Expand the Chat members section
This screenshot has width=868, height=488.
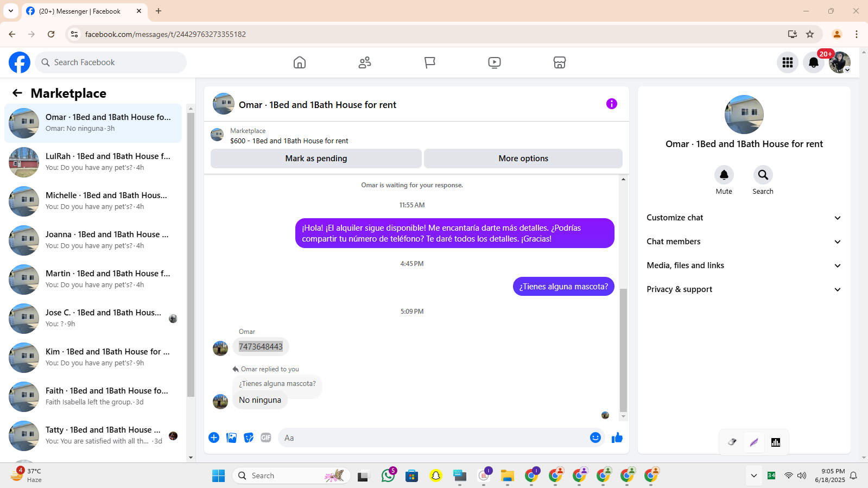[744, 242]
